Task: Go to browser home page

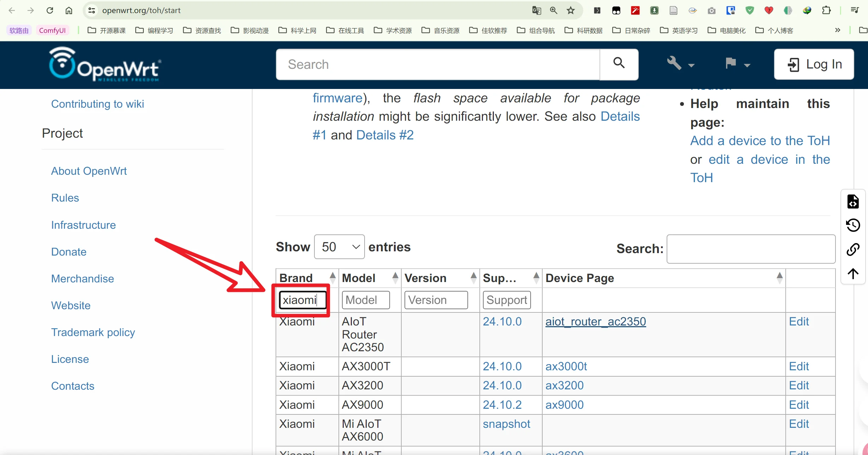Action: click(69, 10)
